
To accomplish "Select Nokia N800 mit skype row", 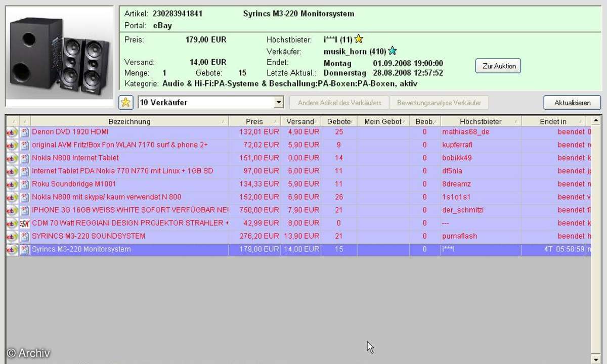I will [x=298, y=197].
